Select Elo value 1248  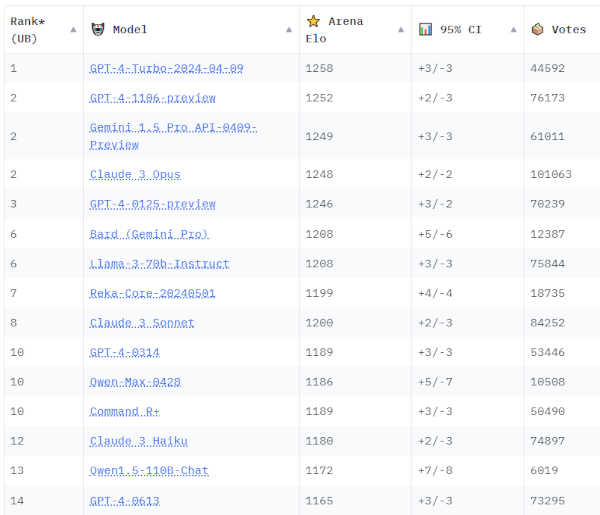pyautogui.click(x=319, y=174)
